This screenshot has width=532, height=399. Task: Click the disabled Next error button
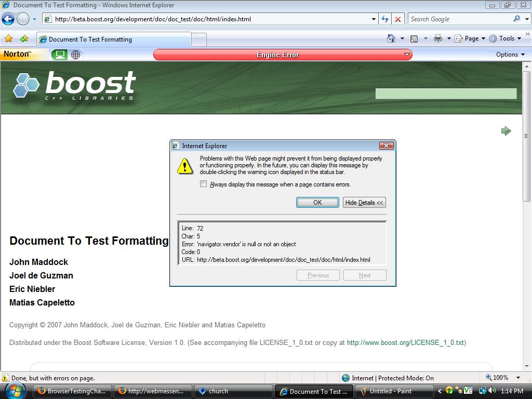(x=365, y=275)
